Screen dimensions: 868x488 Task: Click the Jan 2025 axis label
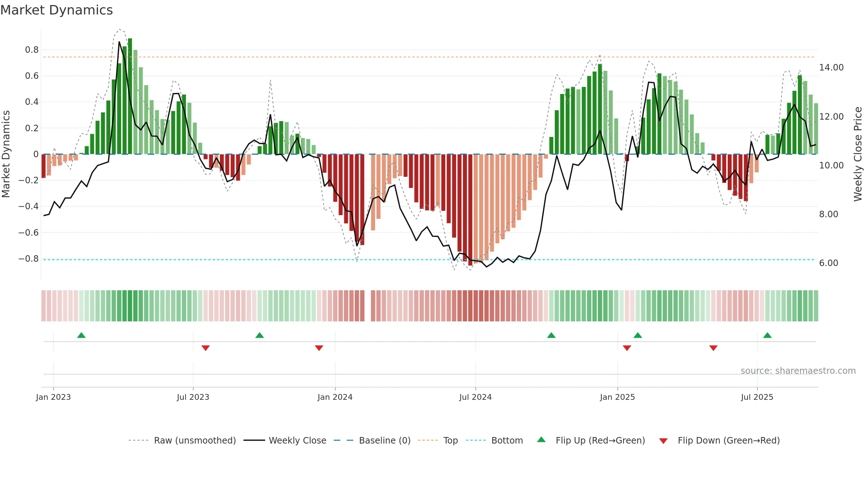(x=617, y=397)
